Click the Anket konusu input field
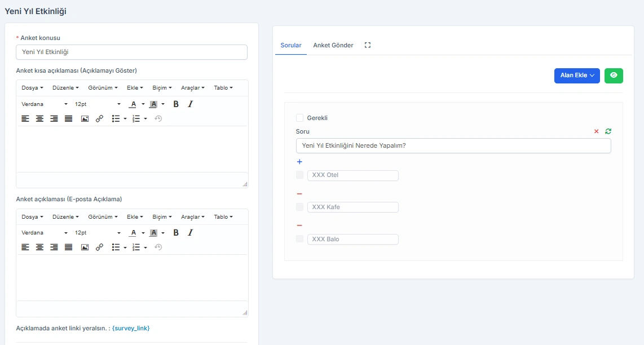This screenshot has height=345, width=644. 131,52
